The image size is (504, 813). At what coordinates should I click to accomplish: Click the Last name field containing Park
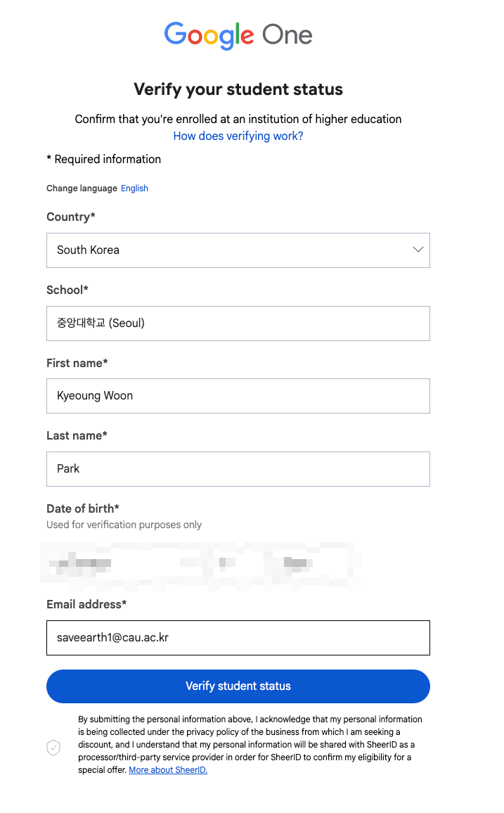pyautogui.click(x=238, y=469)
